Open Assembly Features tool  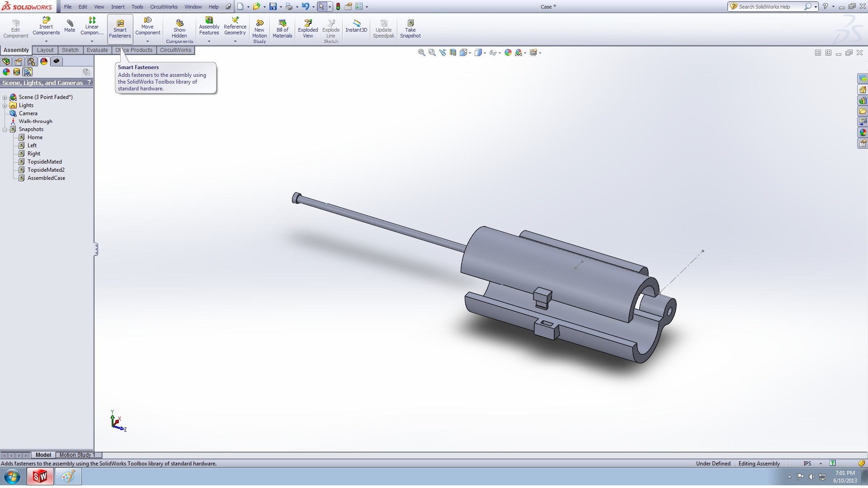(x=209, y=27)
